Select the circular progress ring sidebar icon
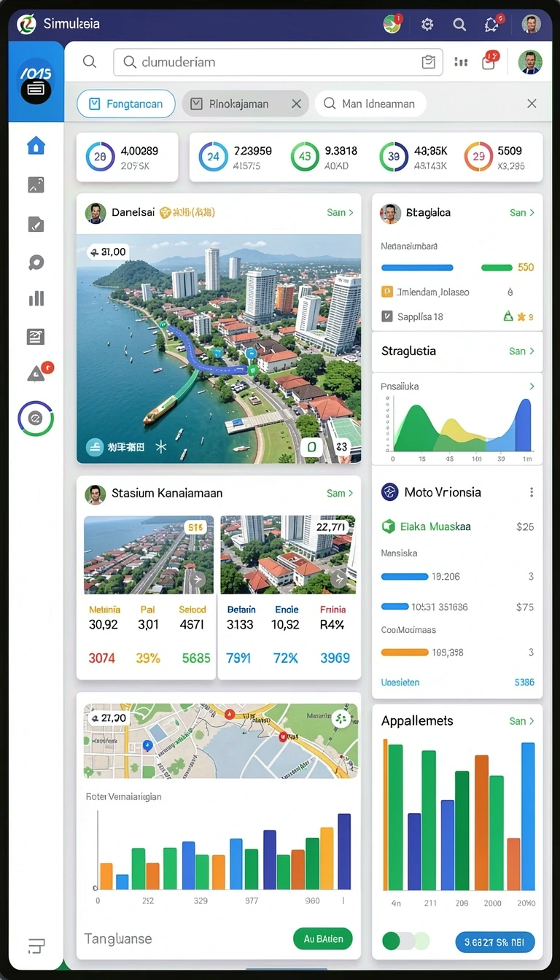 [36, 419]
